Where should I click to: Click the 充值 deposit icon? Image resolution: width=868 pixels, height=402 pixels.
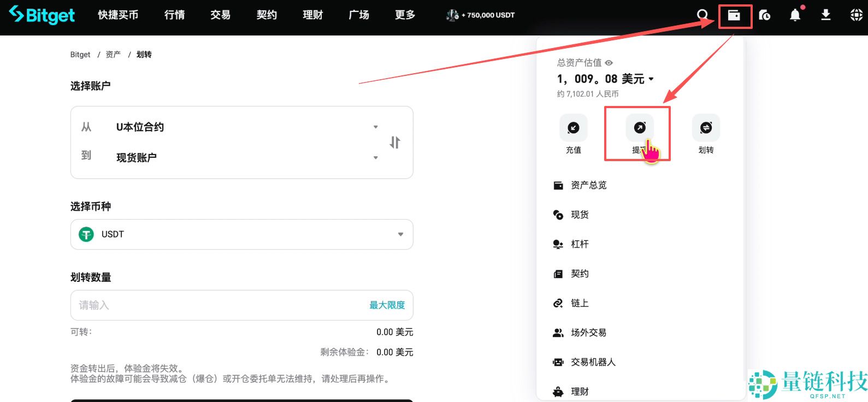[x=574, y=128]
